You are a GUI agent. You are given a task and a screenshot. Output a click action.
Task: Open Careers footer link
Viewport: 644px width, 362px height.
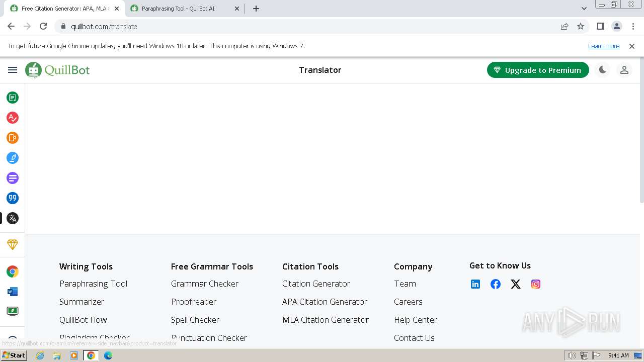point(408,302)
